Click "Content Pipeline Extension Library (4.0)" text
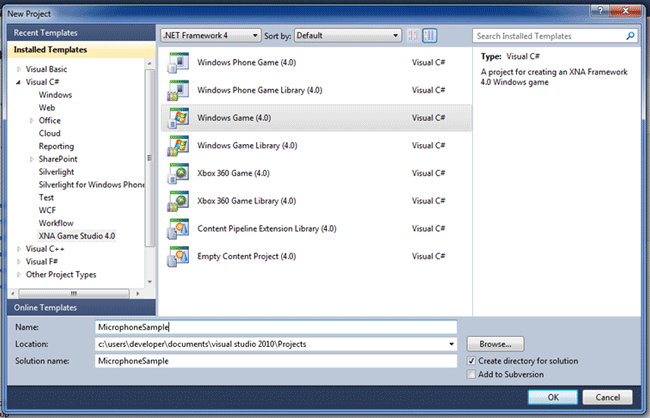Screen dimensions: 650x418 coord(267,229)
